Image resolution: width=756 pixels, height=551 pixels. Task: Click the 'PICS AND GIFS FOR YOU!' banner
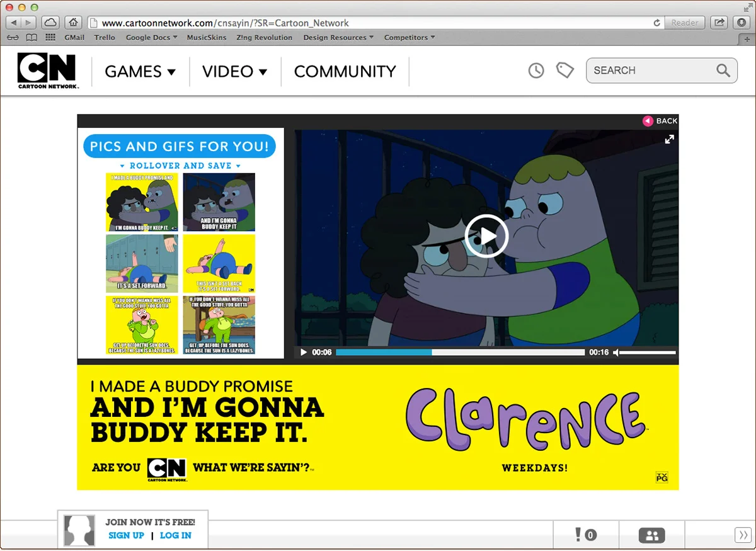click(180, 147)
